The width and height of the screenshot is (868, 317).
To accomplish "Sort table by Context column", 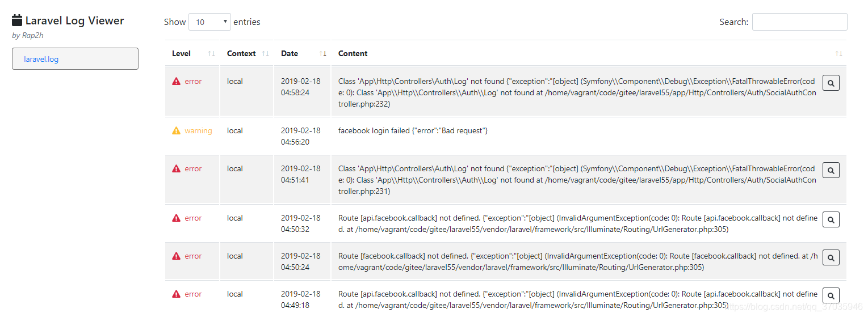I will [247, 53].
